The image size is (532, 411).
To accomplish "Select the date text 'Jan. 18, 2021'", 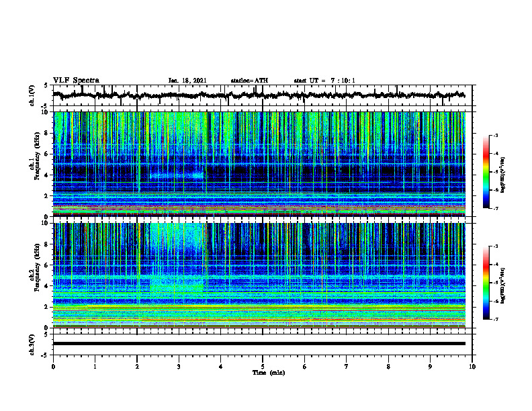I will pos(187,81).
